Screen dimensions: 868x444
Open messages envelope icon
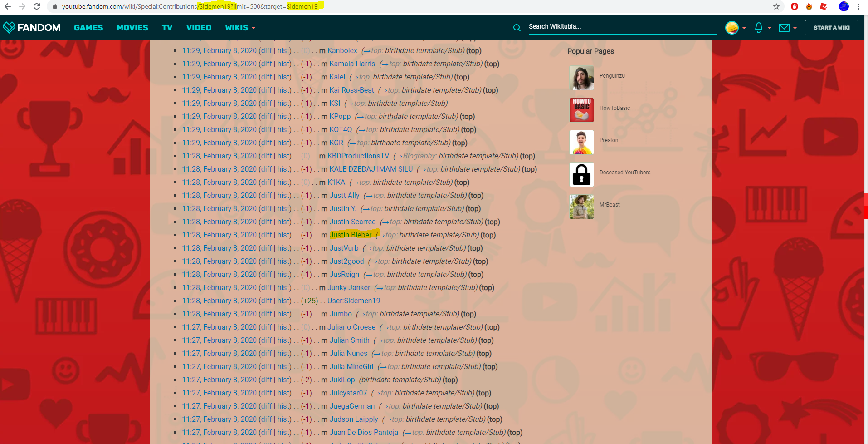(784, 28)
